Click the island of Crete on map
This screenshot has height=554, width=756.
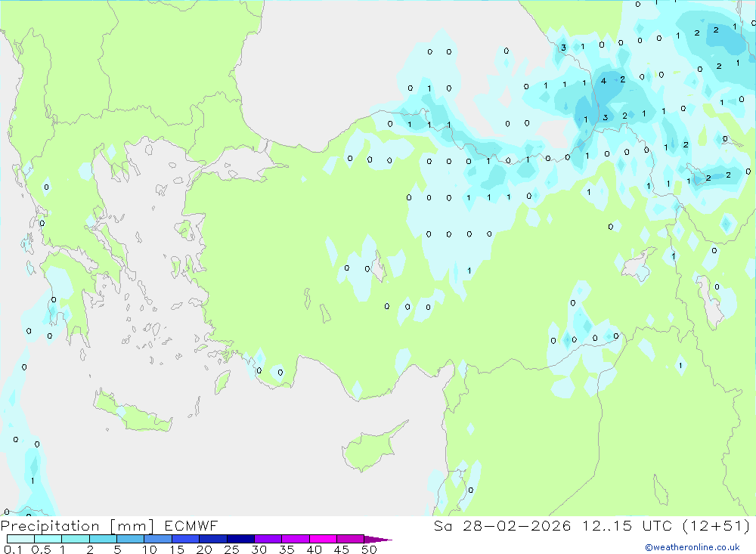(132, 411)
